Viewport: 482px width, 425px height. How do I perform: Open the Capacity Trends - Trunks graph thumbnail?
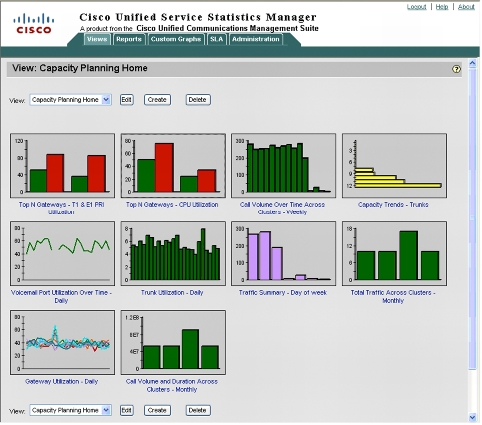click(394, 166)
